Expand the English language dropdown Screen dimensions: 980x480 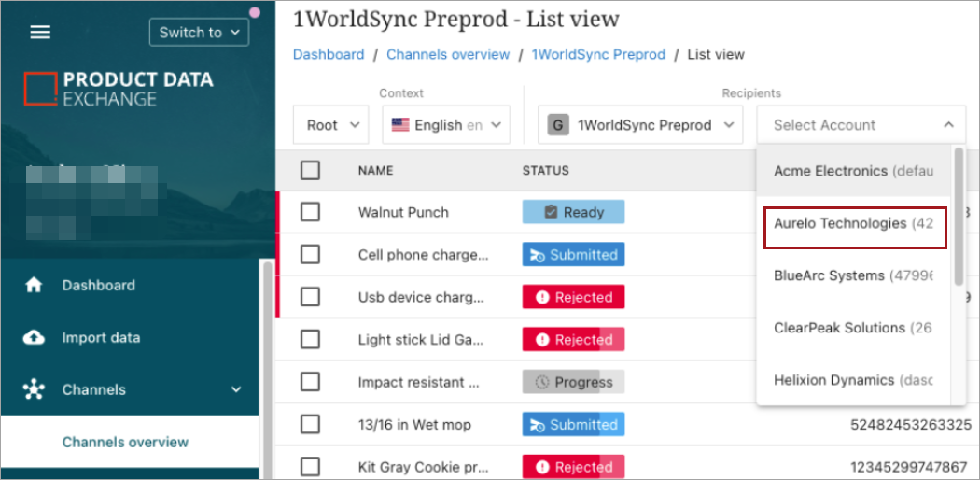point(446,125)
